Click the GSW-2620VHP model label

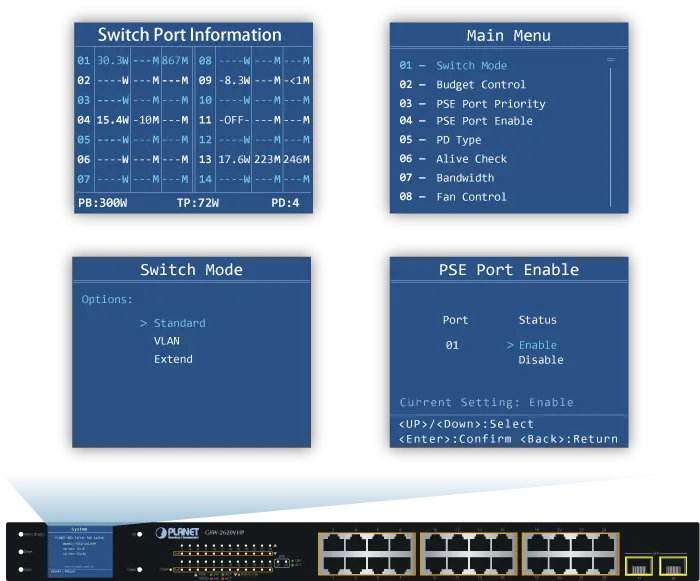224,532
